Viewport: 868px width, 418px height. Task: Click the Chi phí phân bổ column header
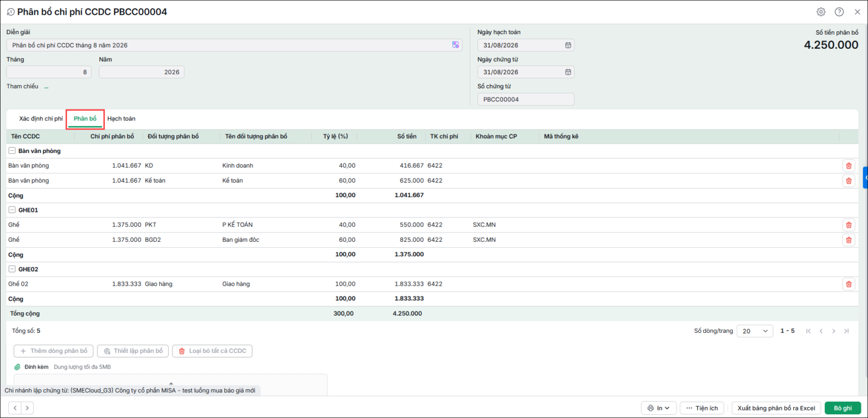(112, 137)
